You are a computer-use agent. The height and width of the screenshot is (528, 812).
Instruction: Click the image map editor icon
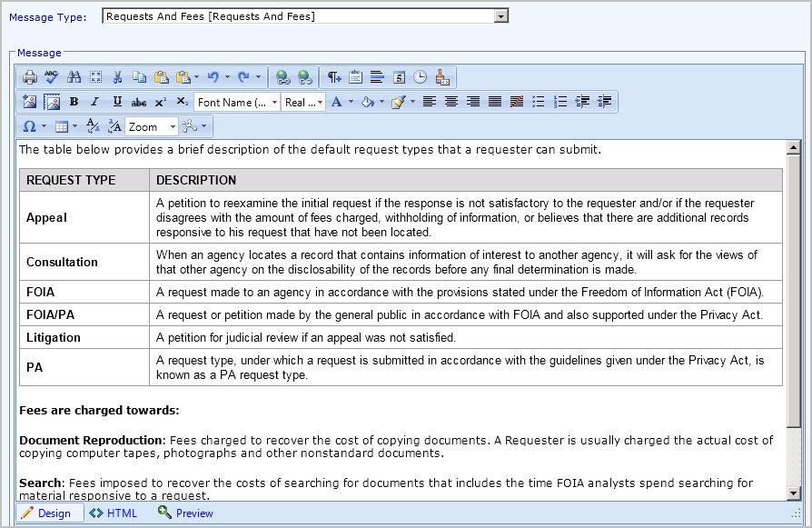click(x=52, y=102)
